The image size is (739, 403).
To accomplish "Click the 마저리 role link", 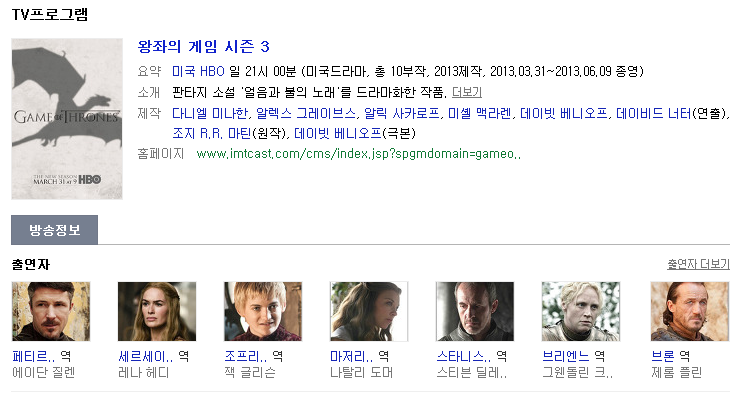I will pos(351,356).
